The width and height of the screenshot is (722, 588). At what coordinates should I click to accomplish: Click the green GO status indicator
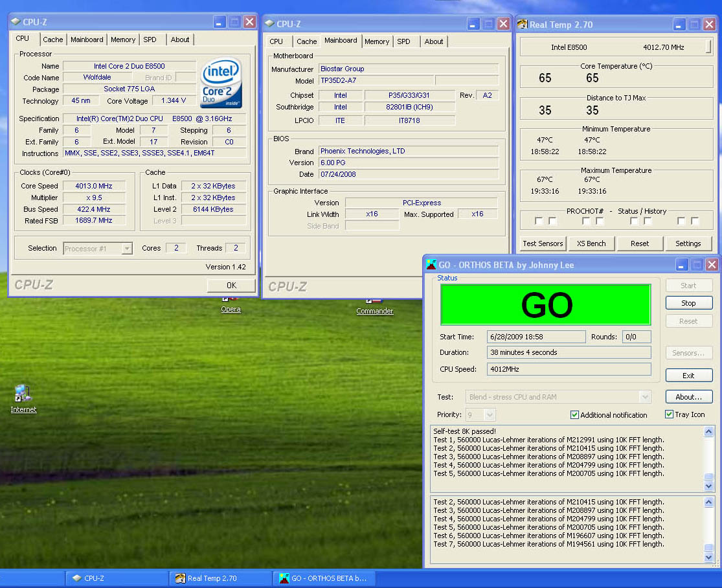546,304
